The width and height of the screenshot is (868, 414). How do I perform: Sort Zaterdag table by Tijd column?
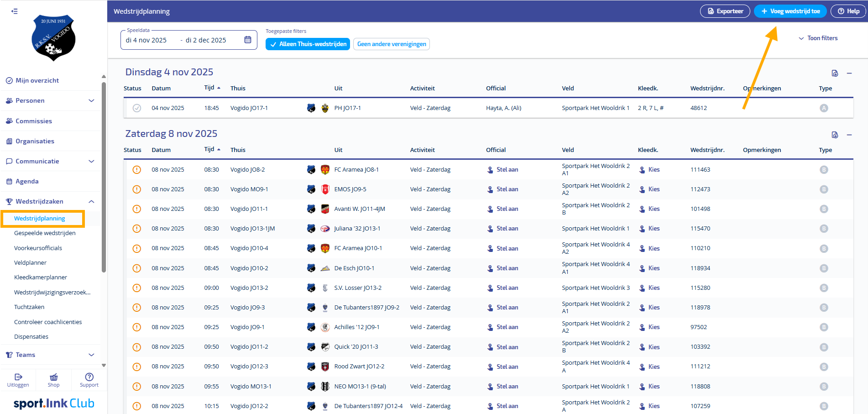click(212, 149)
